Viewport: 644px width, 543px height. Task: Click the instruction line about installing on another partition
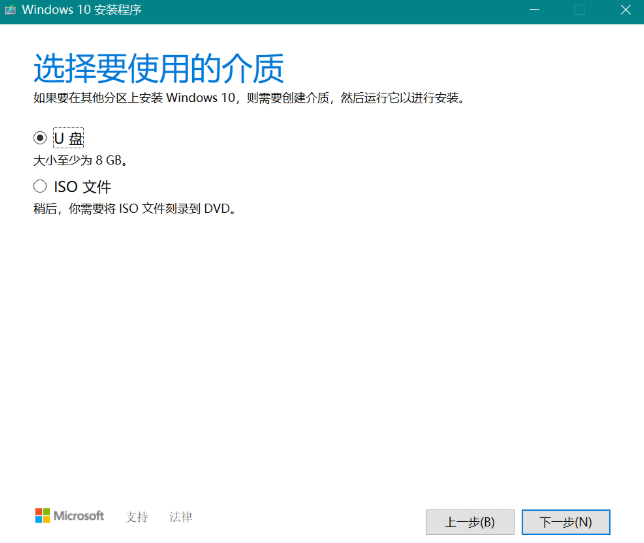pyautogui.click(x=248, y=98)
